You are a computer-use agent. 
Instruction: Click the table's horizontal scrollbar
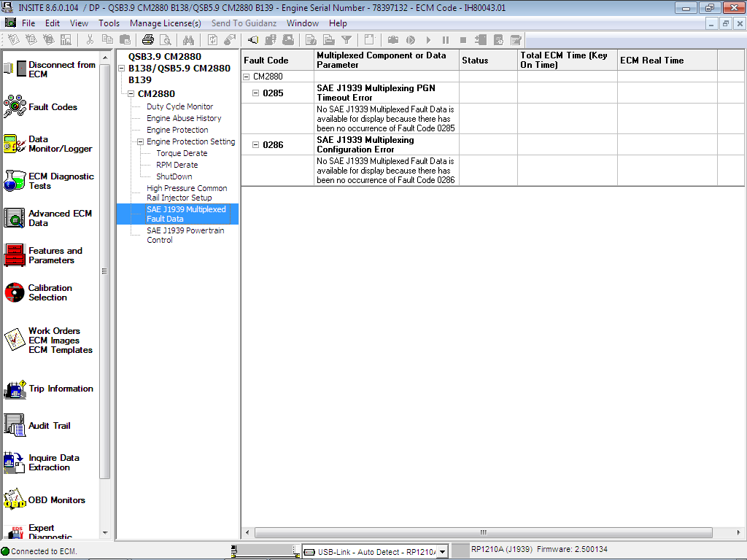click(x=483, y=533)
